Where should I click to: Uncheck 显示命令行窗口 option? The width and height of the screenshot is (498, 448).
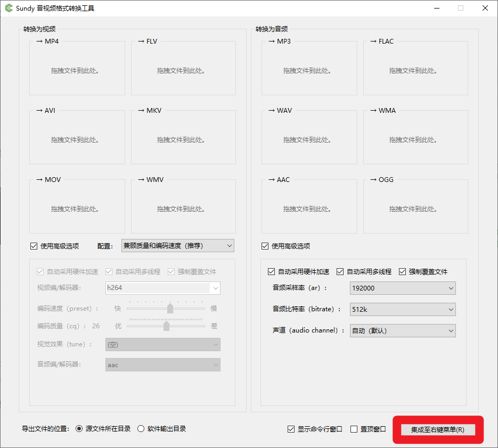pos(291,429)
